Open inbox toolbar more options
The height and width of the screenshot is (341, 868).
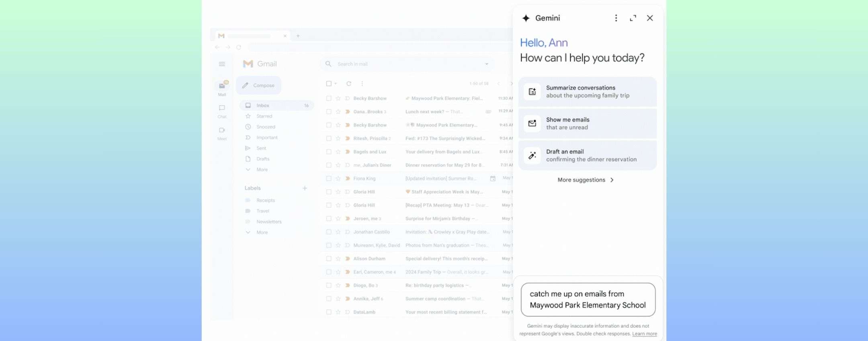click(x=362, y=84)
